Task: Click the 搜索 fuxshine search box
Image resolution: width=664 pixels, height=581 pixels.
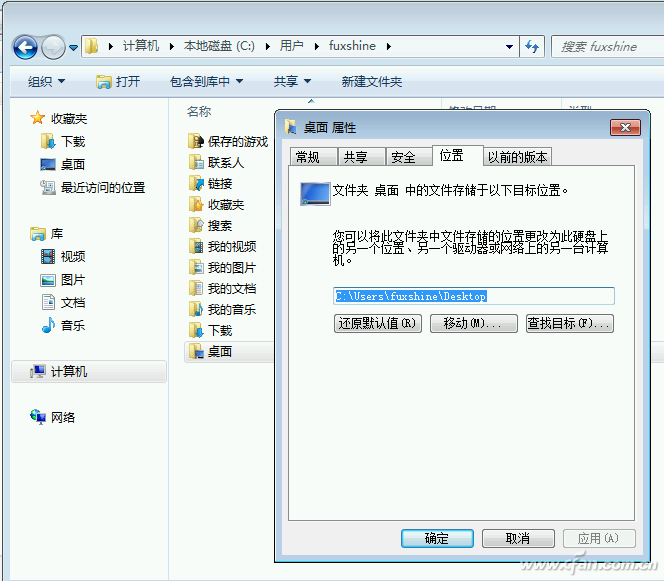Action: pos(607,47)
